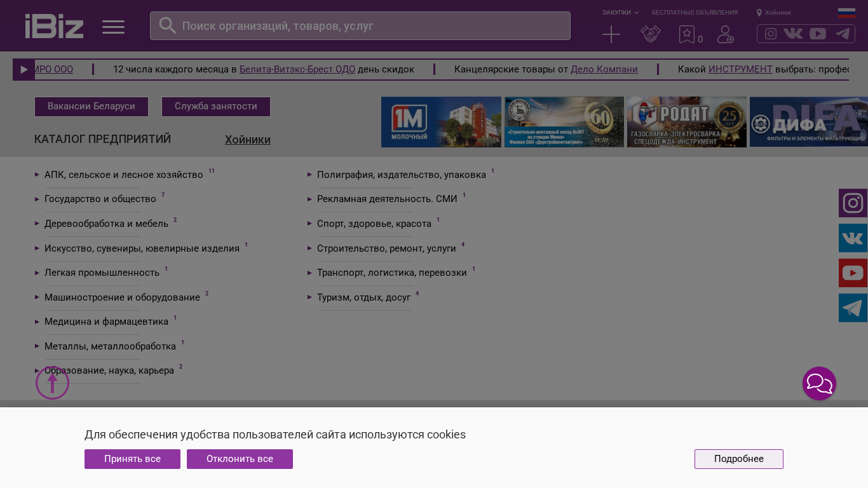This screenshot has width=868, height=488.
Task: Open the Дело Компани link
Action: point(604,69)
